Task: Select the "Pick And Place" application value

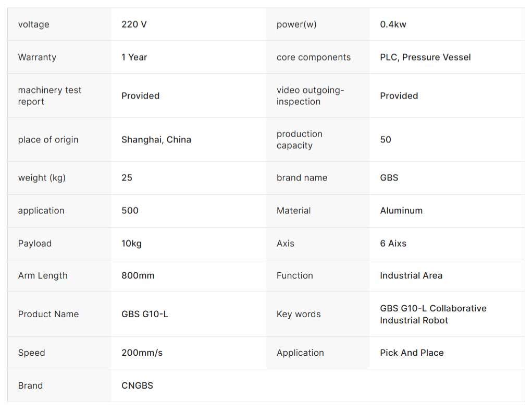Action: 412,353
